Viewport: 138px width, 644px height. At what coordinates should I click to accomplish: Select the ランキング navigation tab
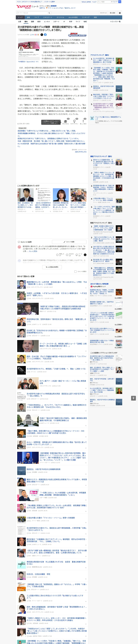tap(86, 17)
